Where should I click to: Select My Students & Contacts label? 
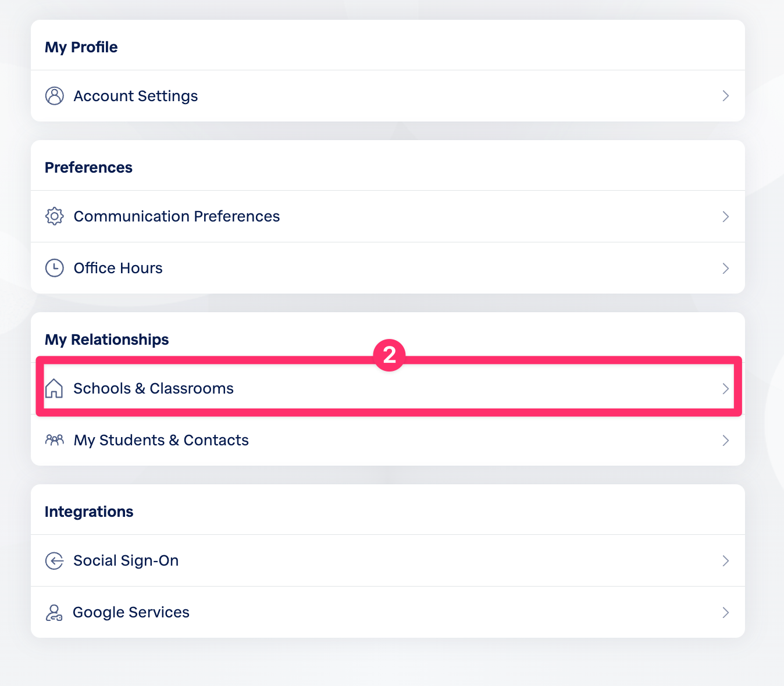[161, 440]
